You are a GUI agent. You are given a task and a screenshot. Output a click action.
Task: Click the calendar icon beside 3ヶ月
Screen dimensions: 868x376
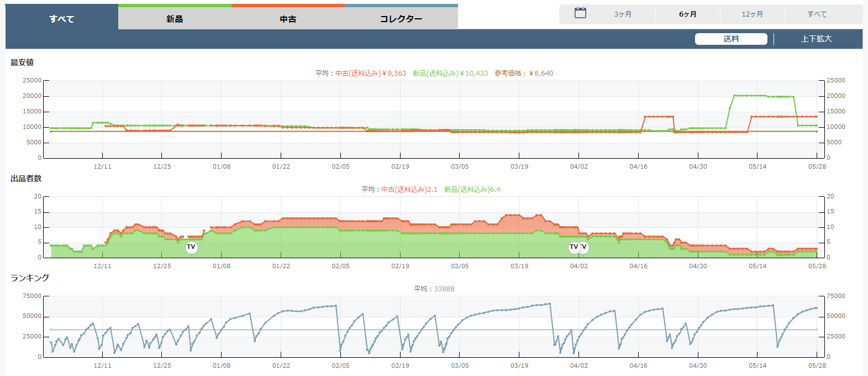(x=580, y=13)
